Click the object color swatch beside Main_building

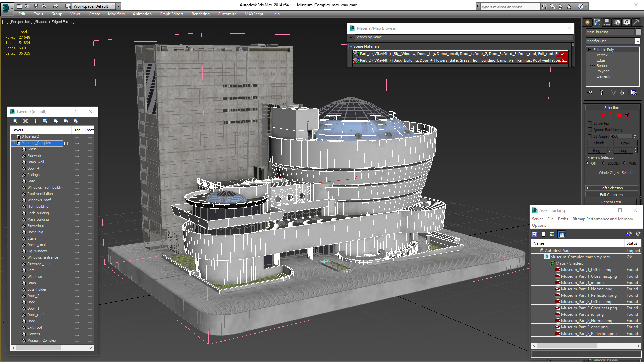pyautogui.click(x=639, y=32)
